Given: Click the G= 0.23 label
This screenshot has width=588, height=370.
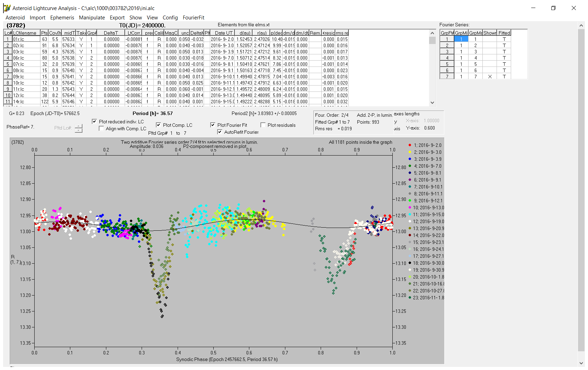Looking at the screenshot, I should pyautogui.click(x=17, y=113).
